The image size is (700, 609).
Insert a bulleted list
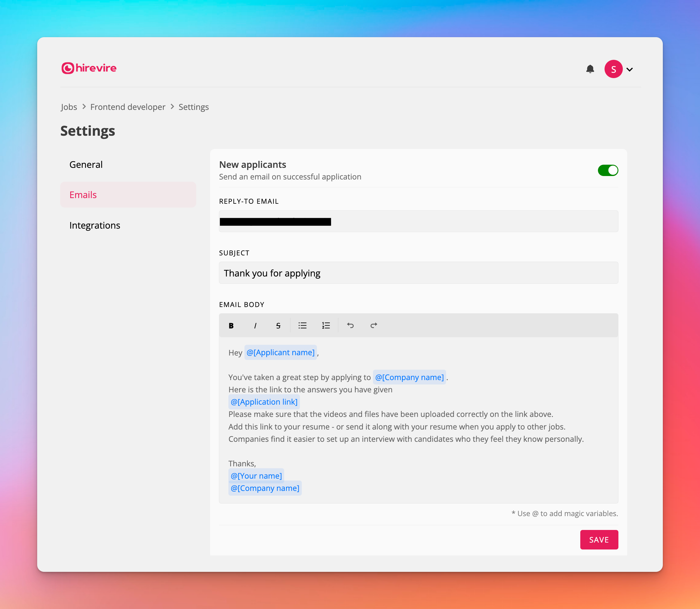302,326
